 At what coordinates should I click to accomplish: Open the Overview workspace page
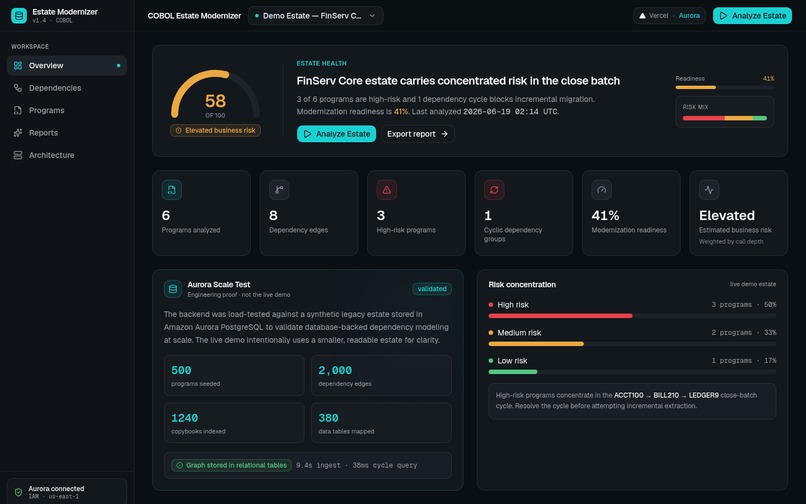click(x=67, y=66)
